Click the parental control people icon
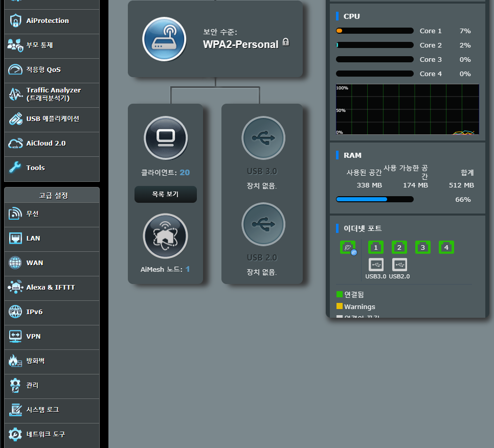This screenshot has width=494, height=448. click(x=15, y=45)
